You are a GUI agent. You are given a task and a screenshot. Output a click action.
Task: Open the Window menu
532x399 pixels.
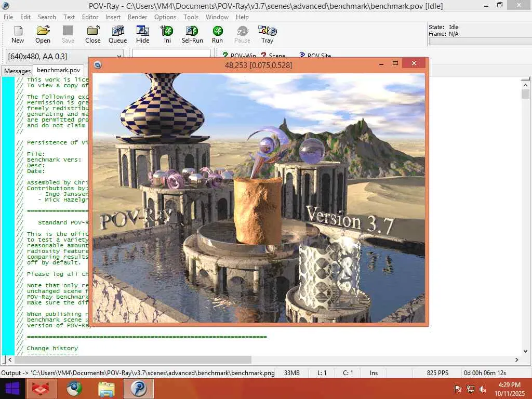(x=217, y=17)
